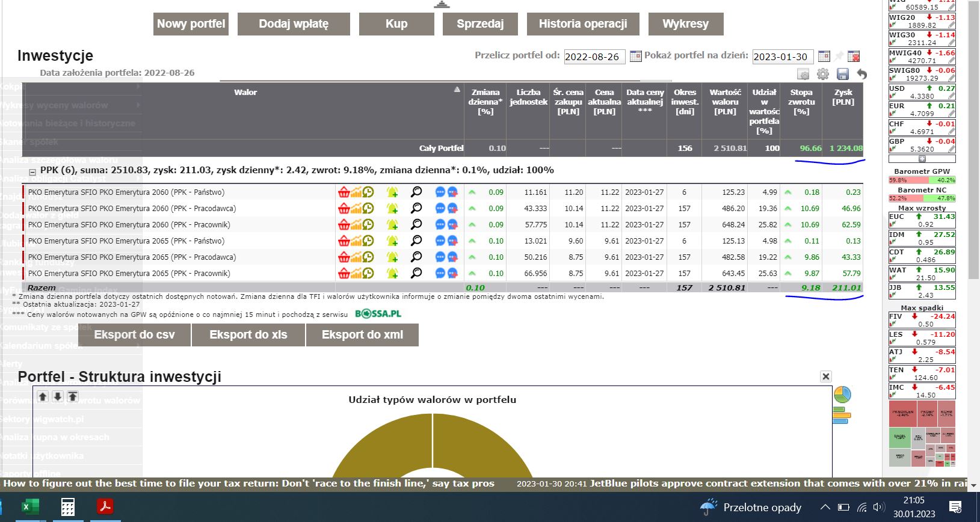Sort the Walor column using its triangle
Viewport: 980px width, 522px height.
[x=457, y=90]
